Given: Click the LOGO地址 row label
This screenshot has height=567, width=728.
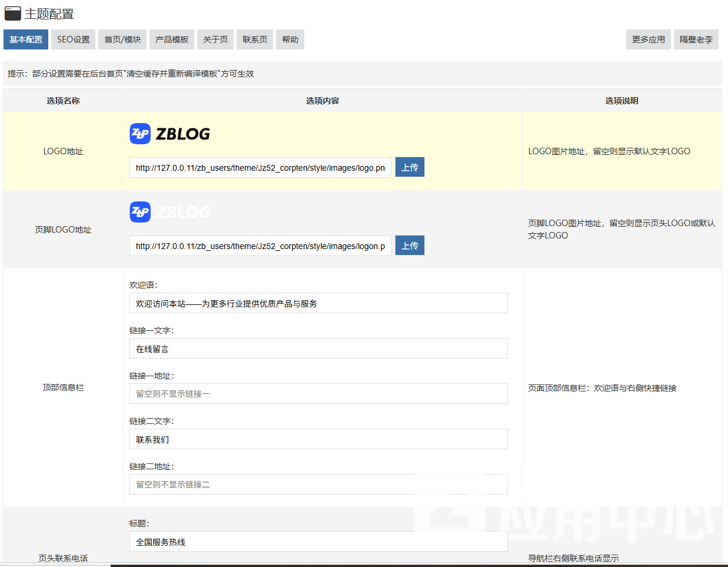Looking at the screenshot, I should [x=63, y=151].
